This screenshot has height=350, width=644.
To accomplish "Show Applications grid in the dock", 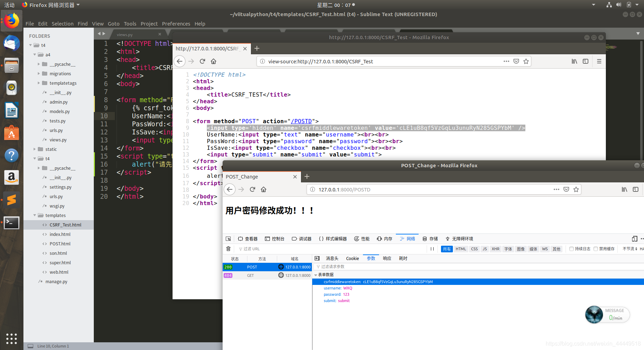I will click(12, 338).
